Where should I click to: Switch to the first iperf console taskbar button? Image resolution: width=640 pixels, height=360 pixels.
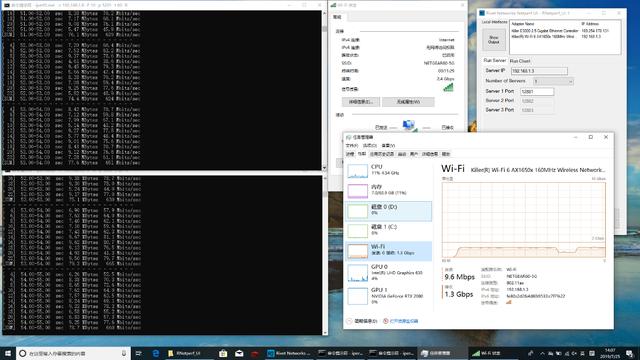(x=341, y=353)
